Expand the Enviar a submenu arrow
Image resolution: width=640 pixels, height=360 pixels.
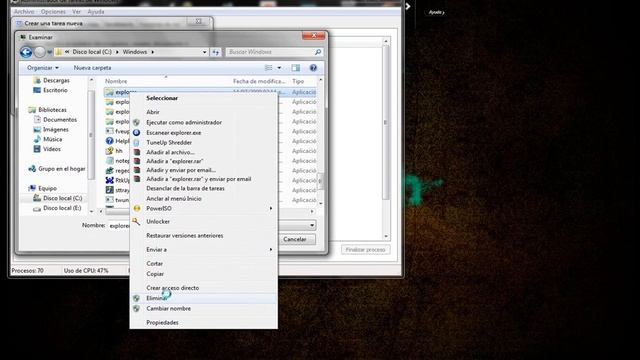pyautogui.click(x=271, y=249)
